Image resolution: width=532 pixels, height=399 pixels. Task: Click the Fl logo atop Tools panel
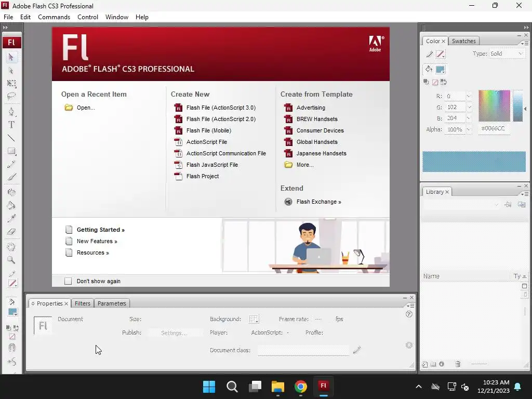tap(12, 43)
